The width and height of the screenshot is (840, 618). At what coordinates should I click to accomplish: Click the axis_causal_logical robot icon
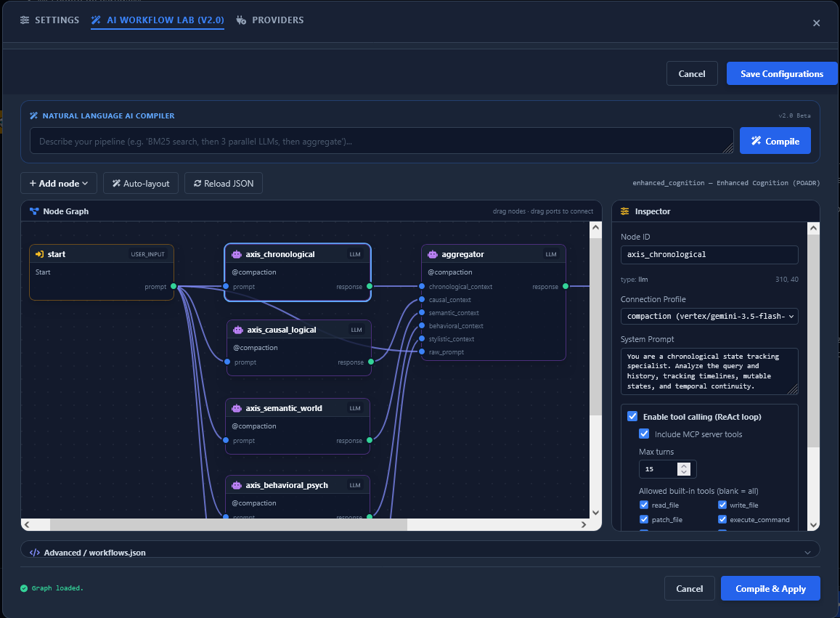(238, 330)
